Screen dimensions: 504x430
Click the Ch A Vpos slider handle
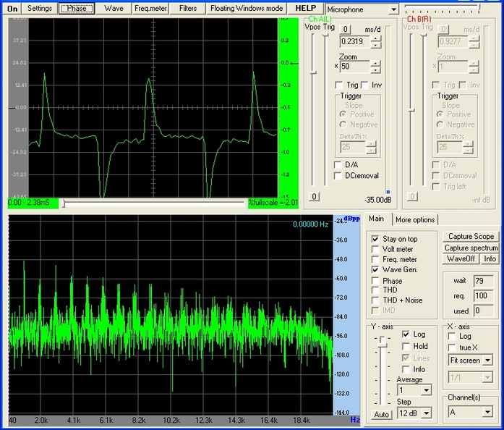(313, 72)
